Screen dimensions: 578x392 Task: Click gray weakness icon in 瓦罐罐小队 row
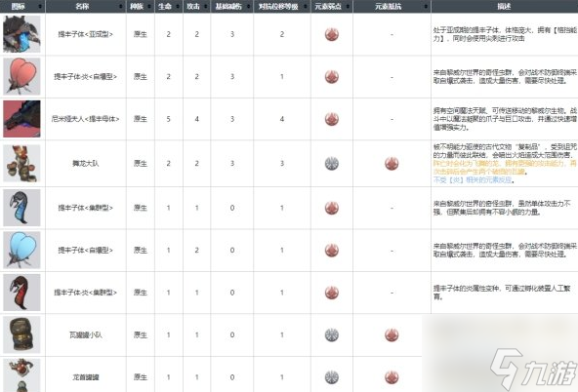(332, 334)
